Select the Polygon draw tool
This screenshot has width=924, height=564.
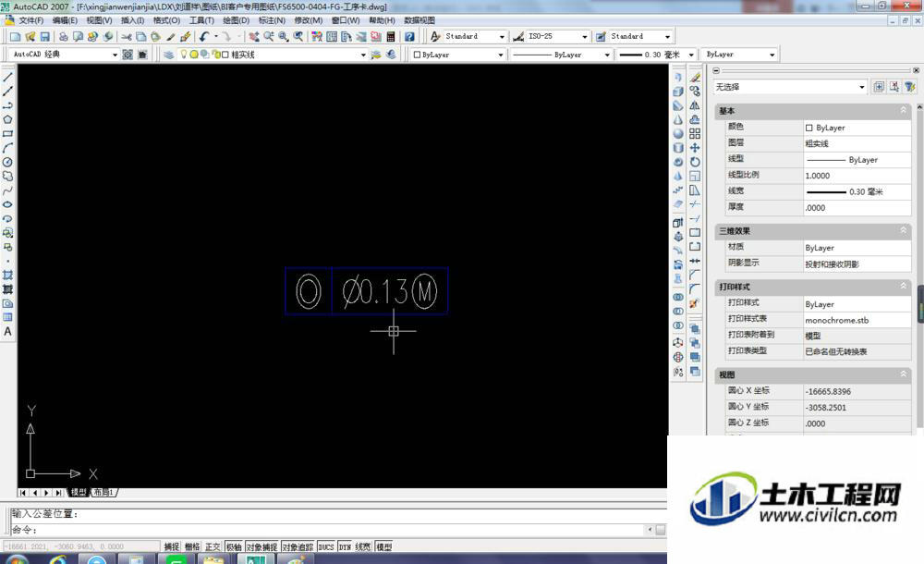click(x=7, y=120)
